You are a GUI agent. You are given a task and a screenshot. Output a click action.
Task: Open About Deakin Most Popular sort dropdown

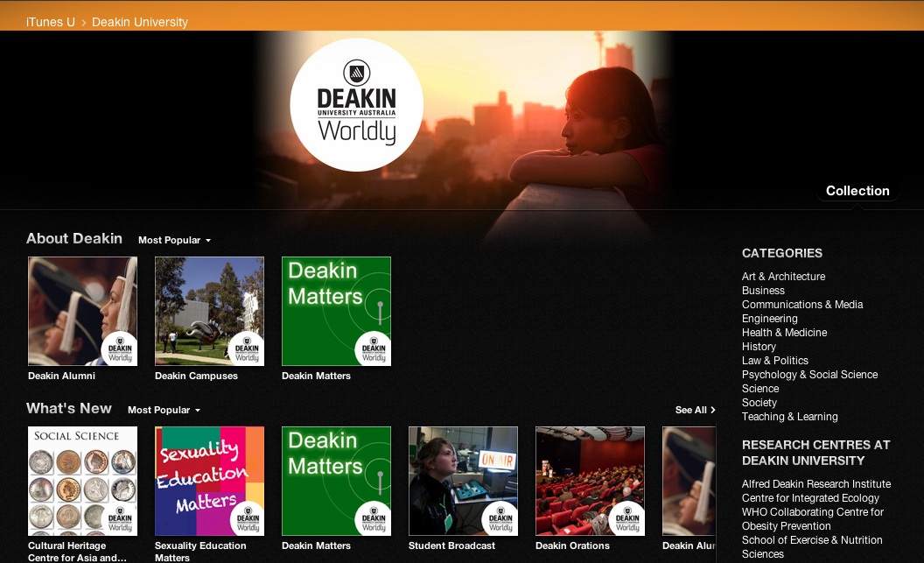point(174,240)
